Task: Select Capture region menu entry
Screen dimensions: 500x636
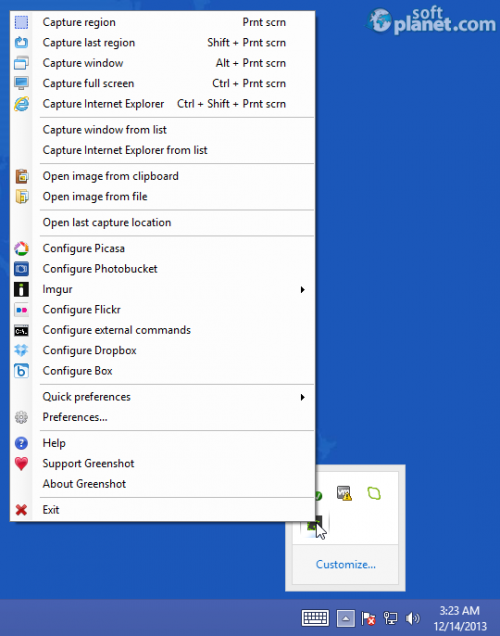Action: tap(163, 22)
